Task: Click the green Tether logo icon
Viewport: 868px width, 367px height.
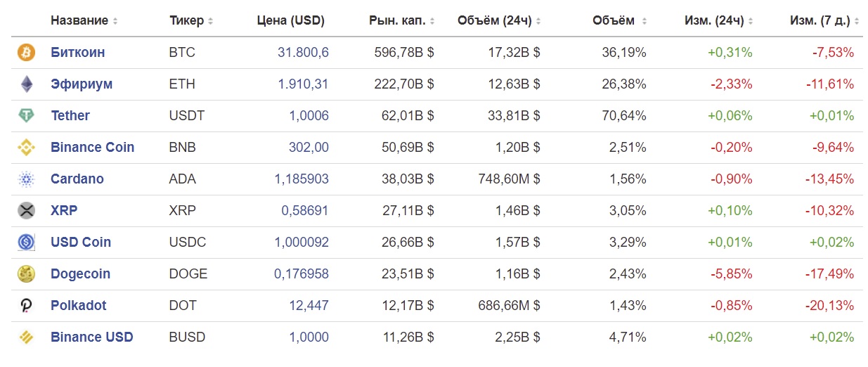Action: click(x=26, y=115)
